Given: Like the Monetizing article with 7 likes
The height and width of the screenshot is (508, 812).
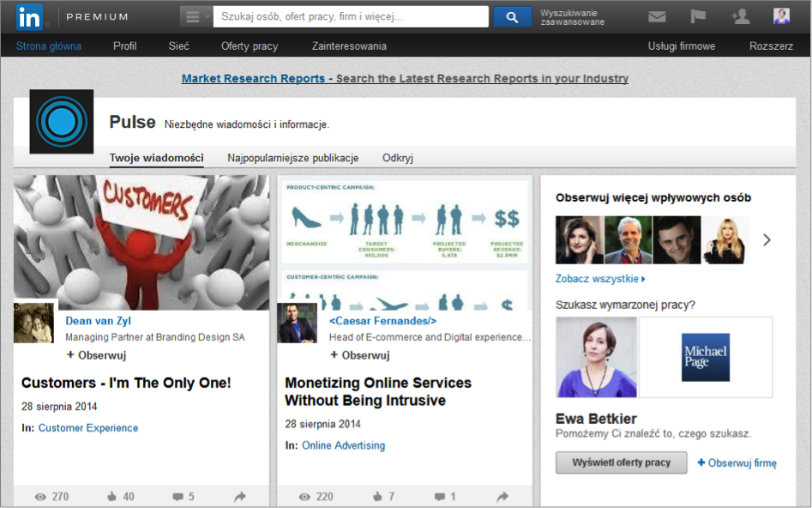Looking at the screenshot, I should (377, 496).
